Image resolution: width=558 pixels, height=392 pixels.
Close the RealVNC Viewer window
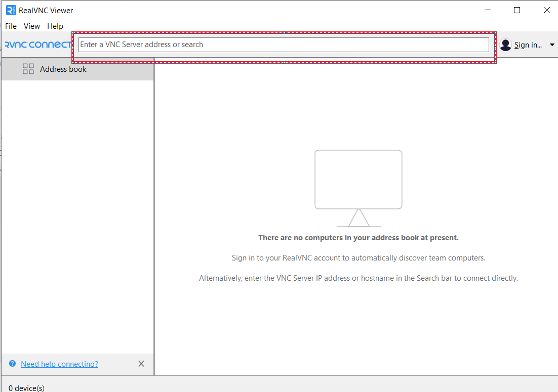546,10
